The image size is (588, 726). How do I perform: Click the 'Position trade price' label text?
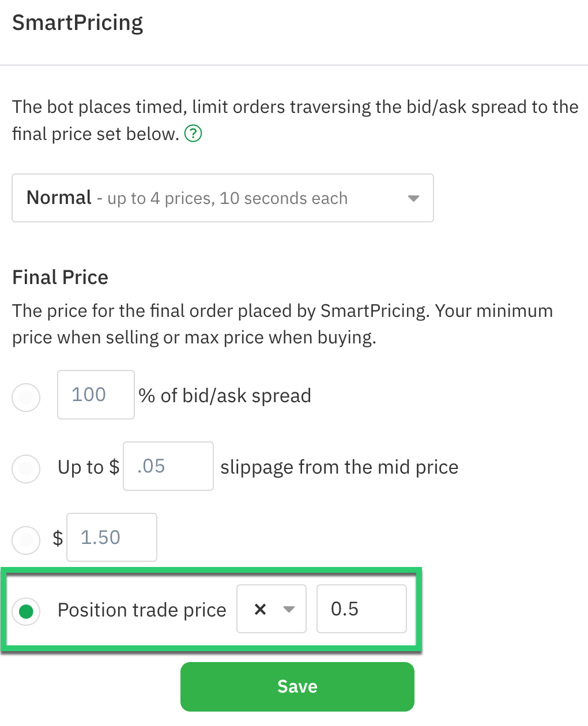click(141, 609)
